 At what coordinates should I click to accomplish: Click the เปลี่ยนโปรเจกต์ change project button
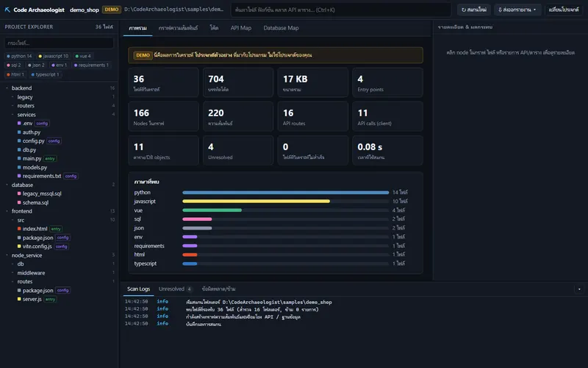[564, 10]
